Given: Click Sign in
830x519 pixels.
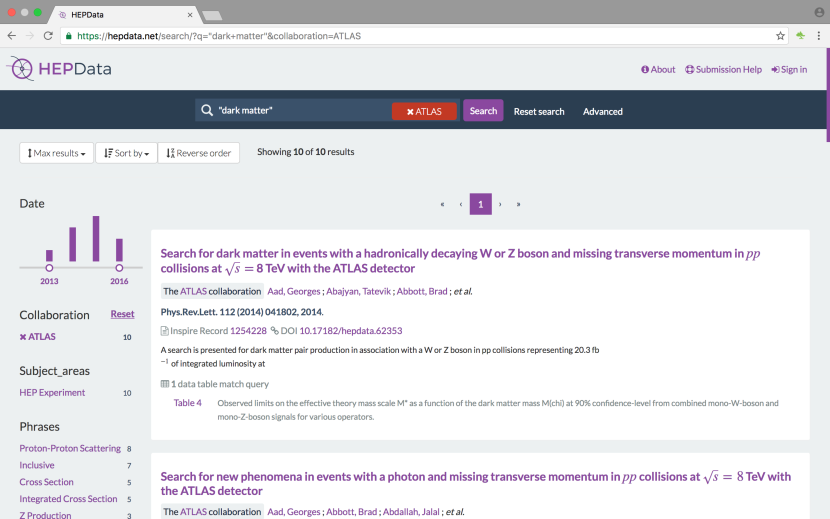Looking at the screenshot, I should [789, 69].
